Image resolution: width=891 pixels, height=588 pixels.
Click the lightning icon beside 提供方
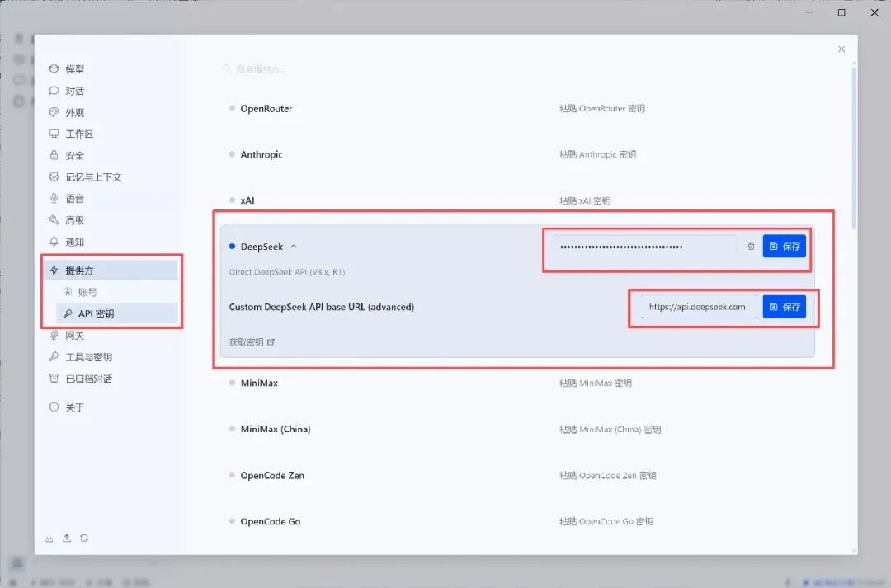click(x=54, y=270)
